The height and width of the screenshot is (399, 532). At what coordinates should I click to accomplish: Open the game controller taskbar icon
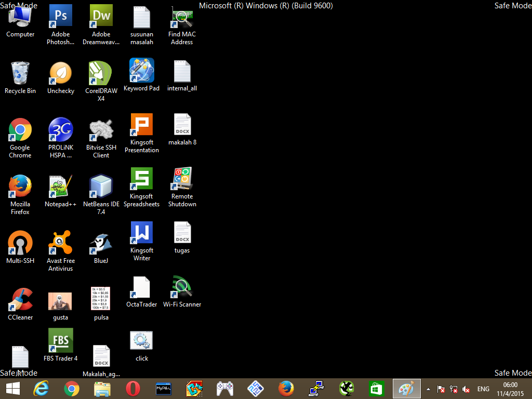[x=225, y=389]
